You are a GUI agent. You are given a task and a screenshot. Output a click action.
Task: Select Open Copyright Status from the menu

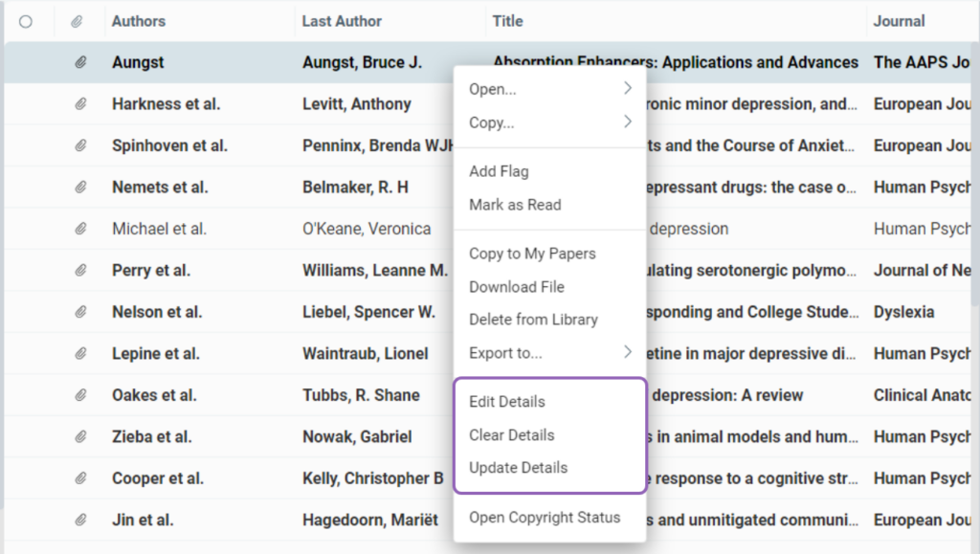pyautogui.click(x=544, y=517)
